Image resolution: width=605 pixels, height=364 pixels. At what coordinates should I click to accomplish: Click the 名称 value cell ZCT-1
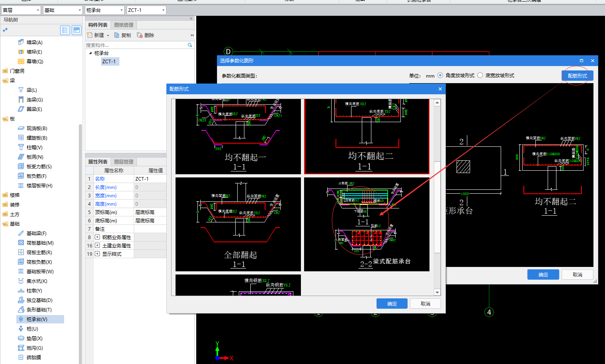(x=150, y=179)
